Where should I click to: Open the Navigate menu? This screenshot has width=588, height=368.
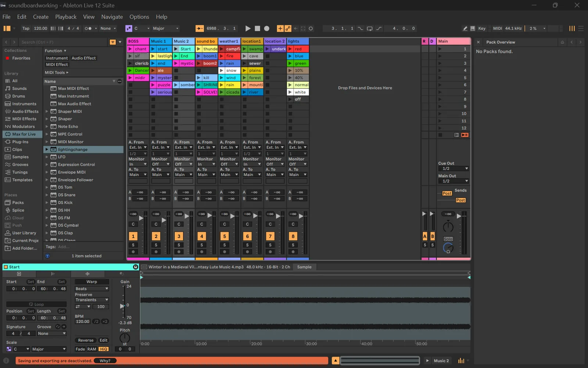pos(112,17)
